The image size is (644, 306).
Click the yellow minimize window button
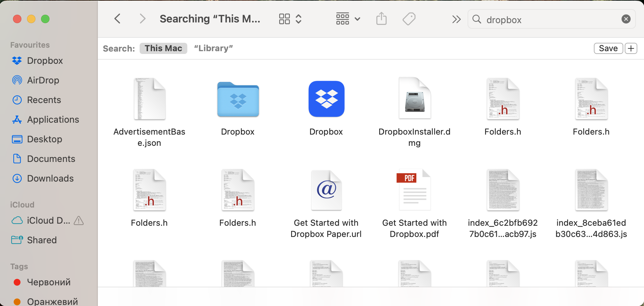31,19
